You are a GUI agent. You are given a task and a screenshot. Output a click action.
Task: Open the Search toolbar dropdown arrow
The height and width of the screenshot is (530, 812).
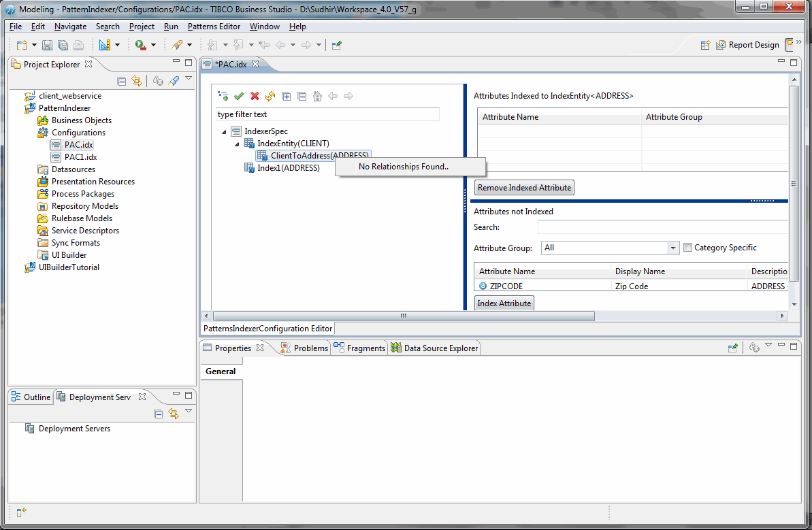[x=189, y=45]
